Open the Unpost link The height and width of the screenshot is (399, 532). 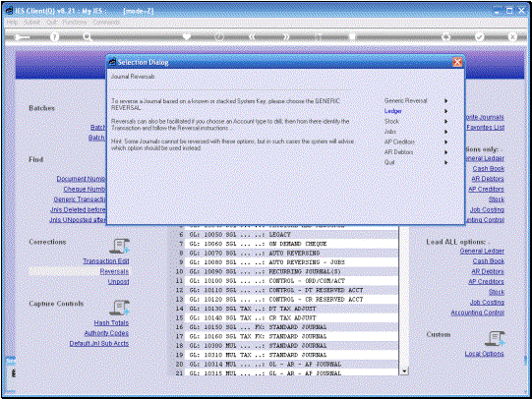click(118, 282)
